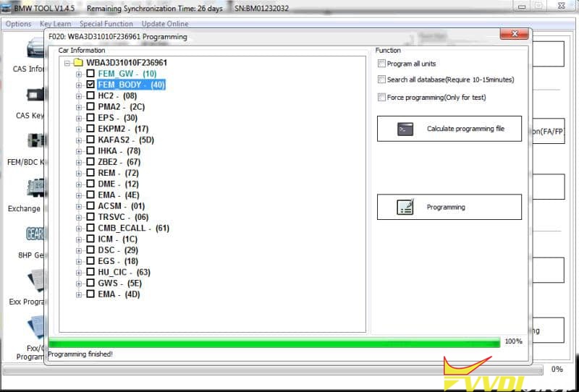Click the green 100% progress bar
The image size is (579, 392).
pos(274,343)
